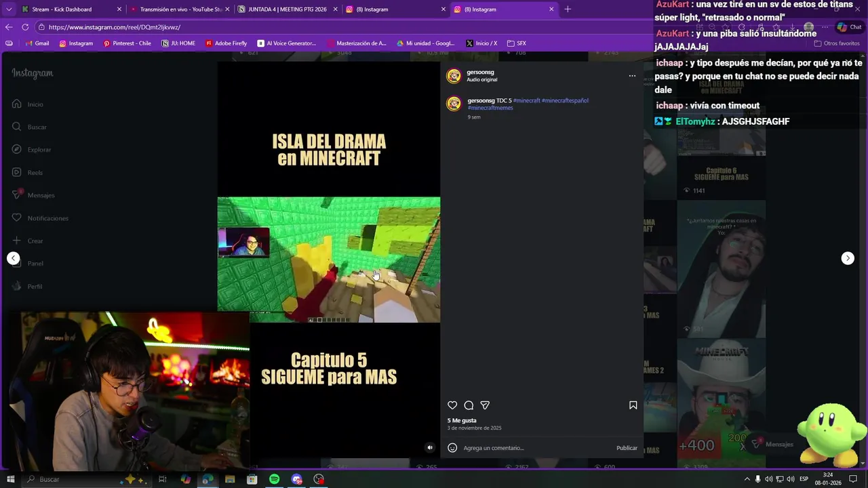Open Adobe Firefly bookmark

click(226, 43)
